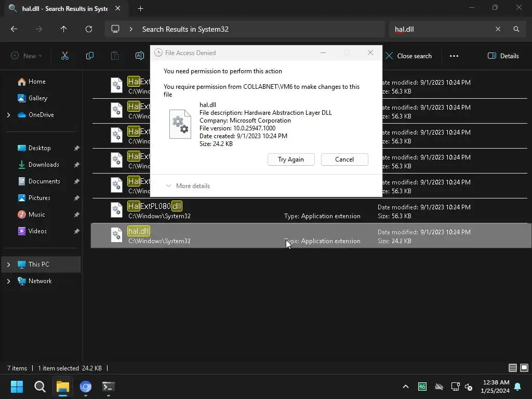The image size is (532, 399).
Task: Click Cancel in File Access Denied
Action: click(x=344, y=159)
